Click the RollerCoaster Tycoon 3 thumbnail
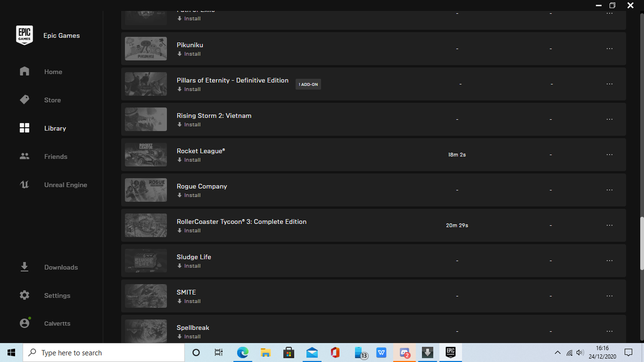The height and width of the screenshot is (362, 644). (x=146, y=225)
